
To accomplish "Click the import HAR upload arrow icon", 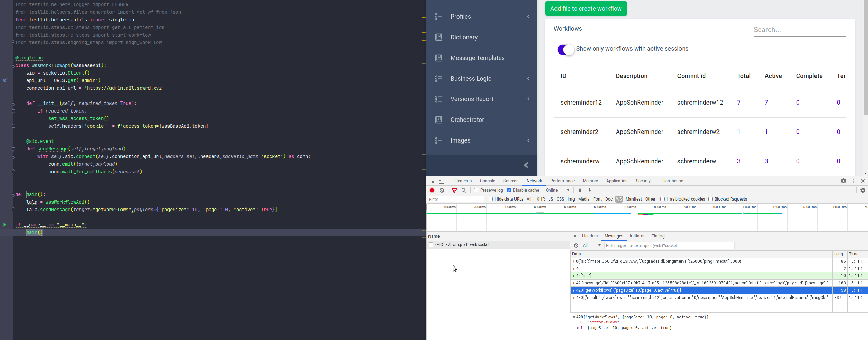I will (580, 190).
